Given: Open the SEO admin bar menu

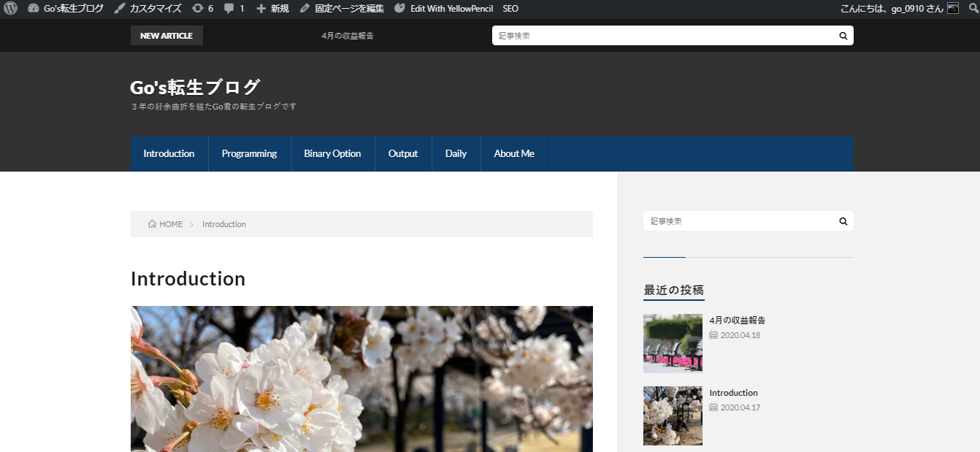Looking at the screenshot, I should point(510,9).
